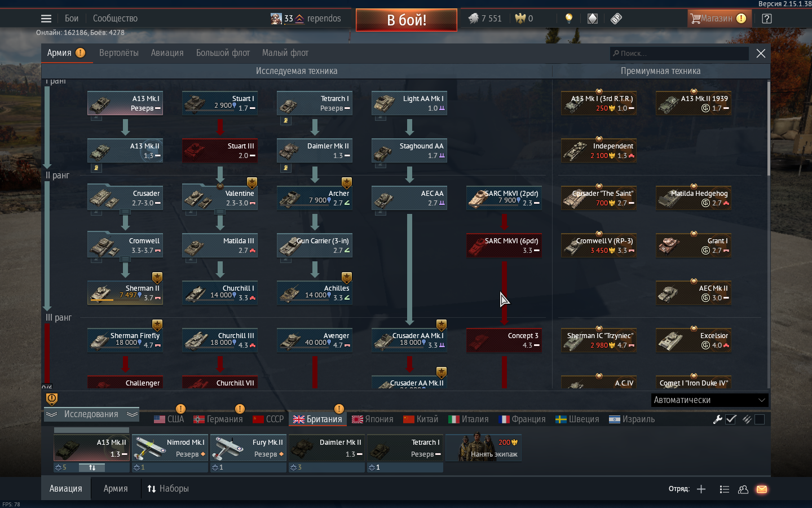Viewport: 812px width, 508px height.
Task: Open the orange mail envelope icon
Action: click(x=762, y=489)
